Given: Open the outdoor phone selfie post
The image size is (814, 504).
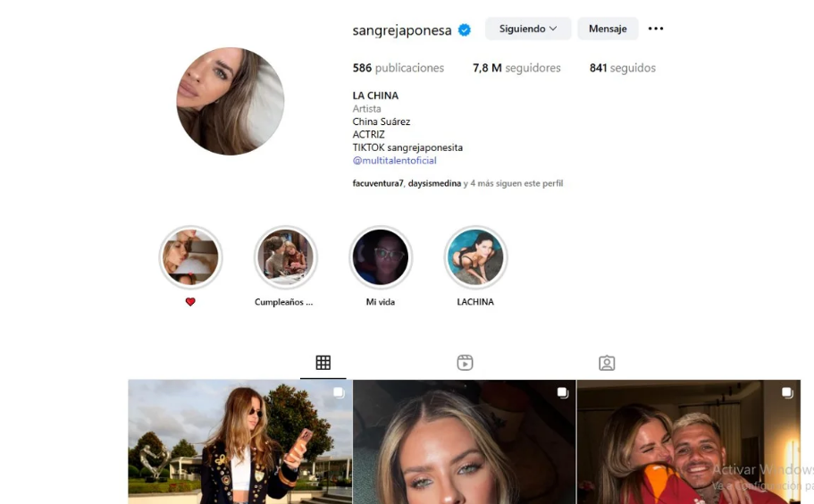Looking at the screenshot, I should pyautogui.click(x=239, y=441).
